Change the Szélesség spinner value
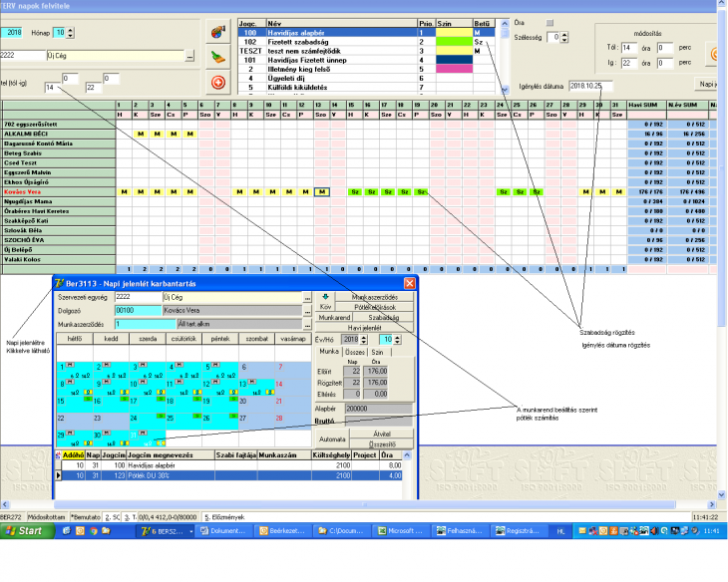 coord(565,37)
